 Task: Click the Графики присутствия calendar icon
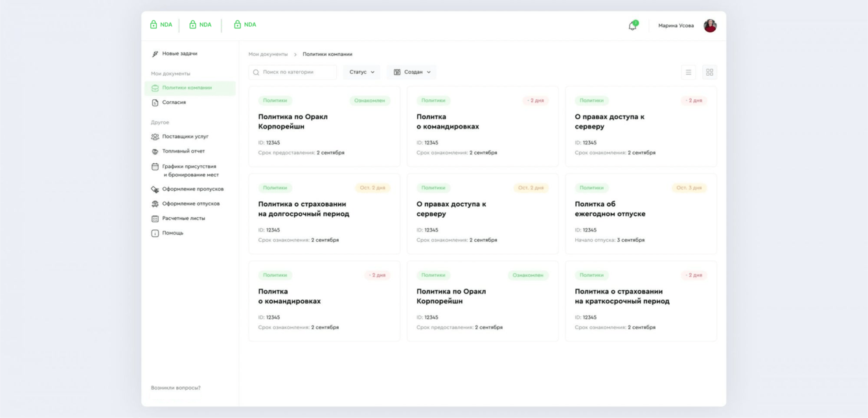tap(155, 167)
